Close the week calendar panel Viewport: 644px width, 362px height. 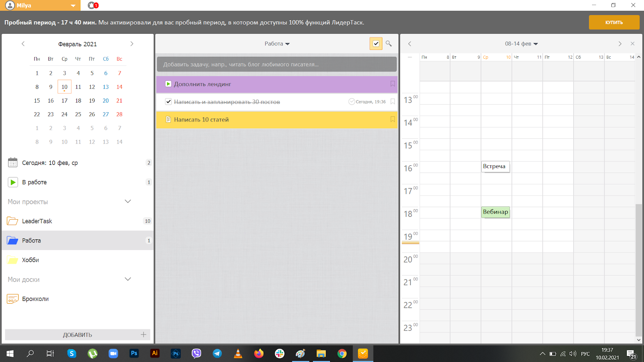click(x=632, y=43)
